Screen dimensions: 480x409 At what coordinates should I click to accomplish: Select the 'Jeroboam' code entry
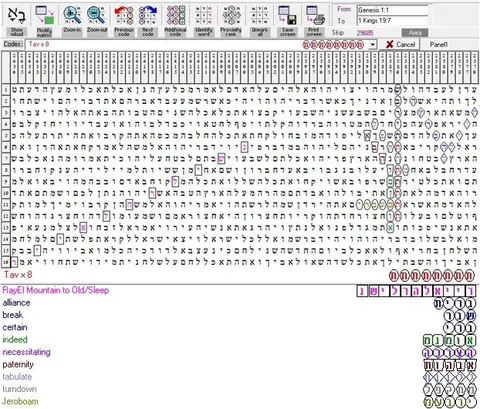(x=20, y=401)
